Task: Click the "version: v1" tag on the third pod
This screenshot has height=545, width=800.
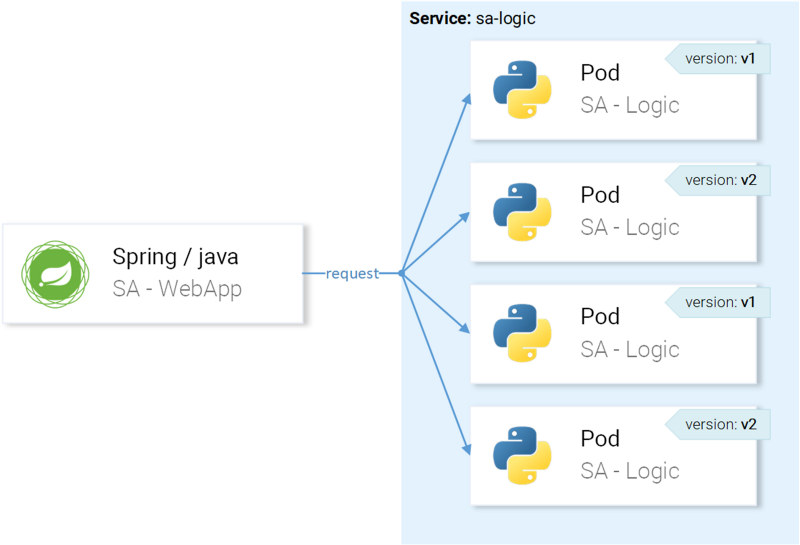Action: (718, 302)
